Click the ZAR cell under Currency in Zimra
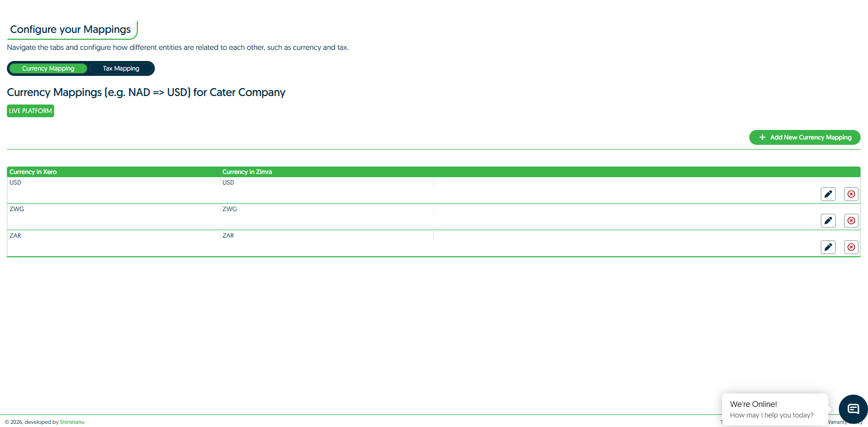Screen dimensions: 868x427 tap(228, 236)
